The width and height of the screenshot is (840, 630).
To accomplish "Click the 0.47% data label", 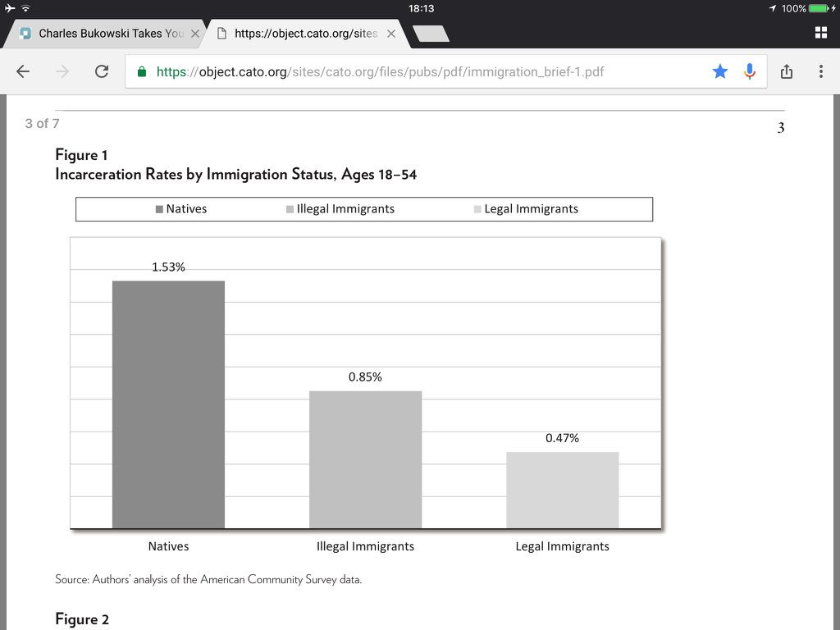I will click(x=563, y=438).
